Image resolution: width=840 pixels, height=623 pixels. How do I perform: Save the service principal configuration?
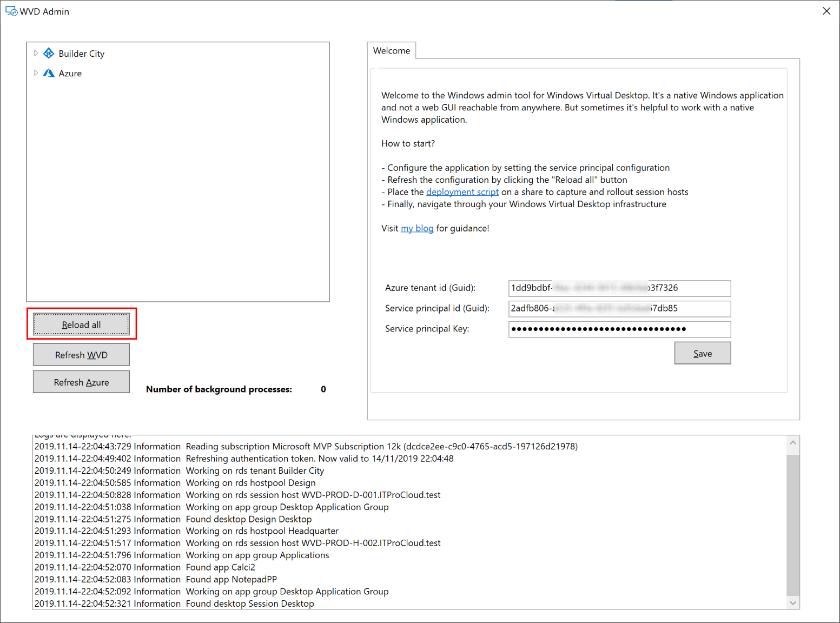click(x=703, y=353)
